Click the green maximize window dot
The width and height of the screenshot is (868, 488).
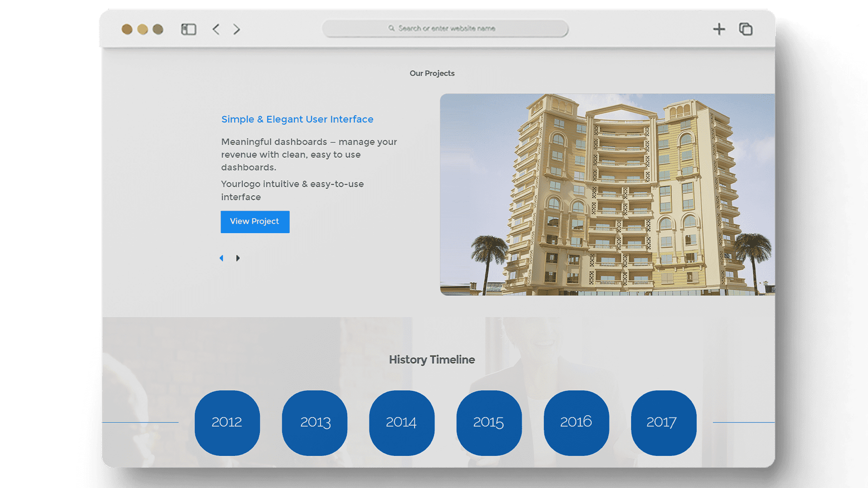pos(158,29)
